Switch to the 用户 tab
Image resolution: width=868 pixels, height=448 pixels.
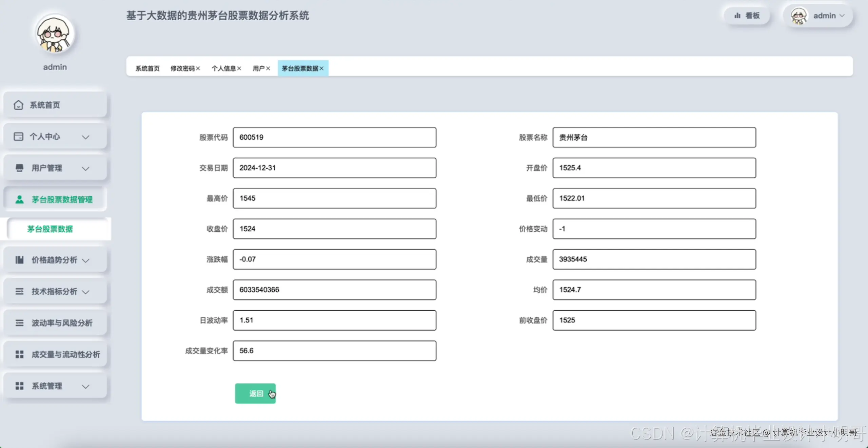258,69
